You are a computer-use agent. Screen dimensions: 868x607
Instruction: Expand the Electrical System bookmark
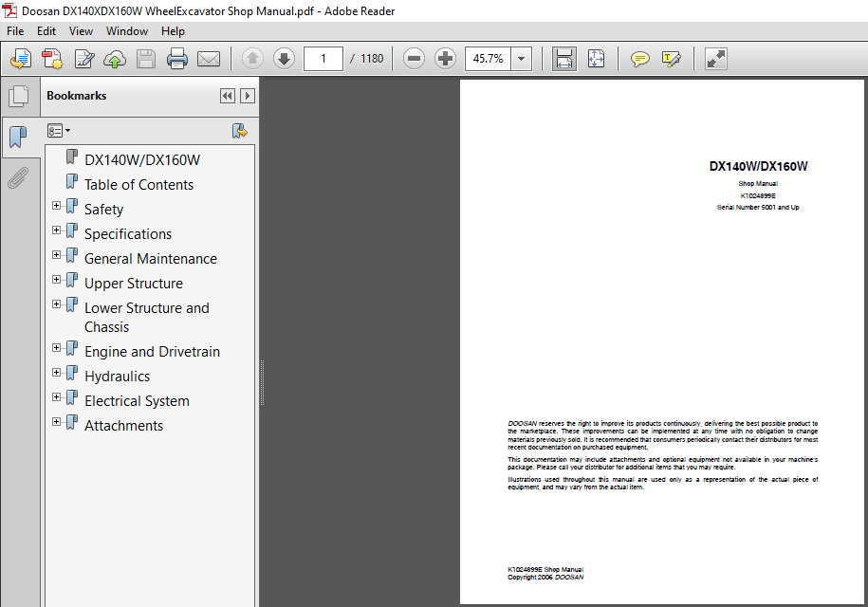tap(57, 396)
